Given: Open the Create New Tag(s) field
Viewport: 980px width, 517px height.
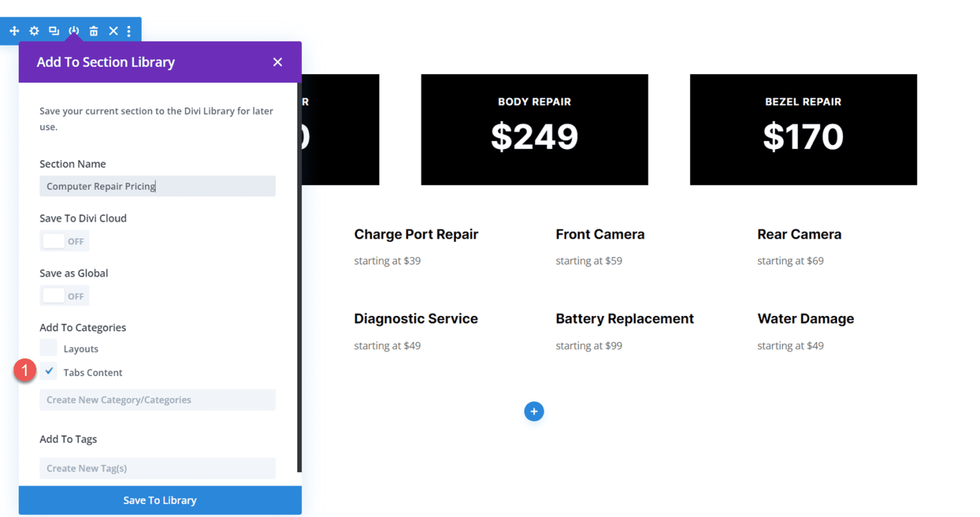Looking at the screenshot, I should pyautogui.click(x=157, y=468).
